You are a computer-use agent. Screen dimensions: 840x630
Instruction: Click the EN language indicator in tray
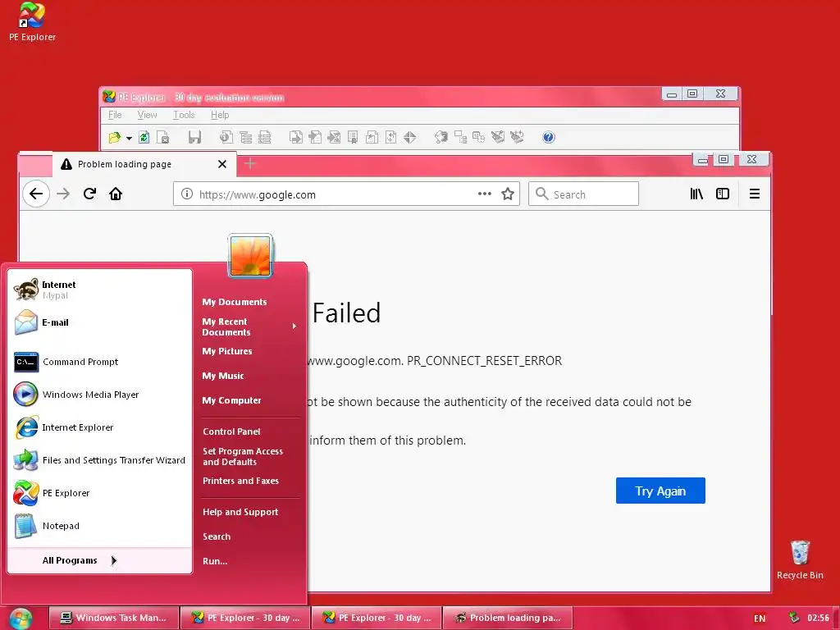click(x=760, y=619)
